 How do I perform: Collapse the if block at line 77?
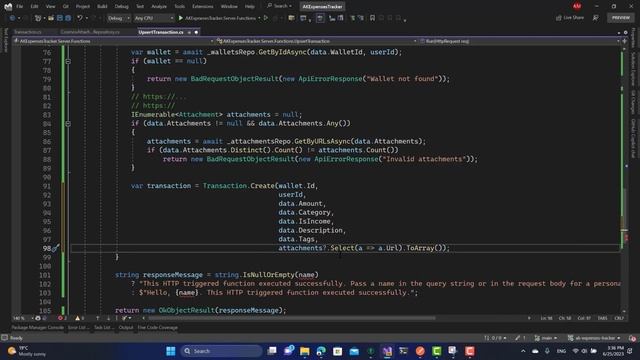[68, 61]
